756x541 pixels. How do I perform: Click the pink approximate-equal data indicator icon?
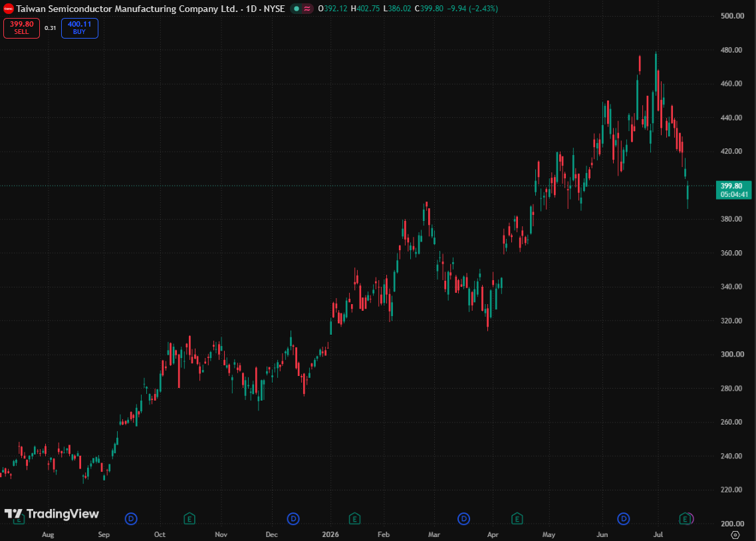pyautogui.click(x=307, y=9)
